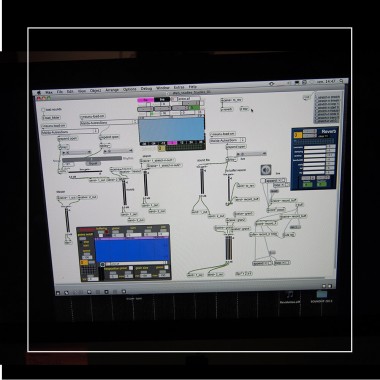Click the light blue waveform display
The image size is (380, 380).
(x=171, y=130)
